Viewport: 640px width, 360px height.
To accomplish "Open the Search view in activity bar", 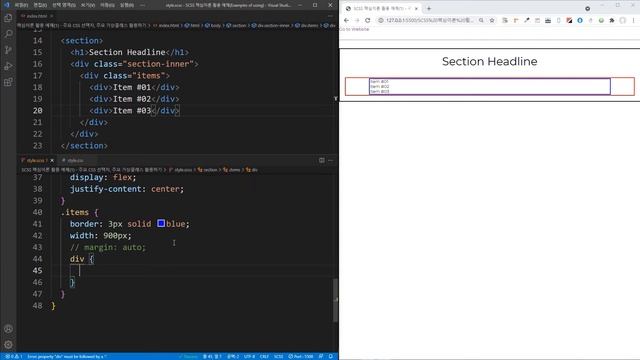I will 8,34.
